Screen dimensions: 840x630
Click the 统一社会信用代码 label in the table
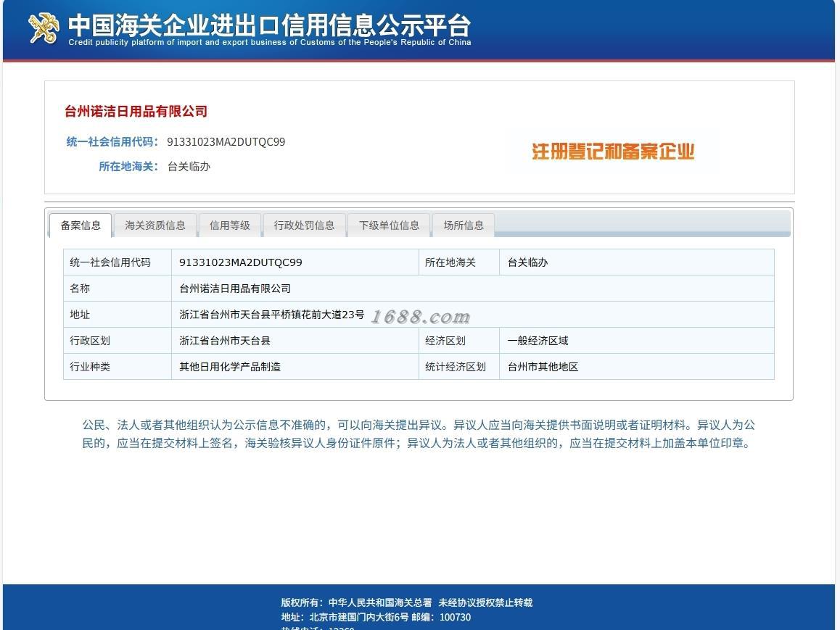(x=118, y=262)
